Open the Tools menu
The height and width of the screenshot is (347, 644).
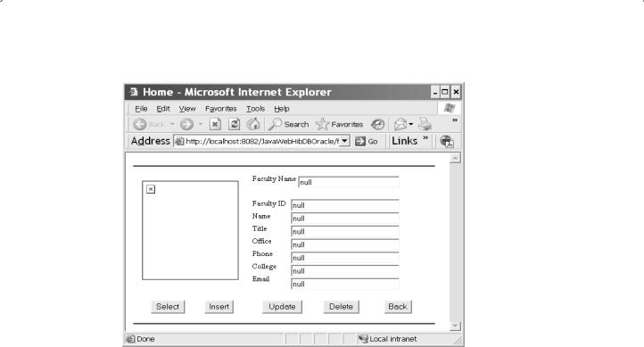(x=255, y=109)
